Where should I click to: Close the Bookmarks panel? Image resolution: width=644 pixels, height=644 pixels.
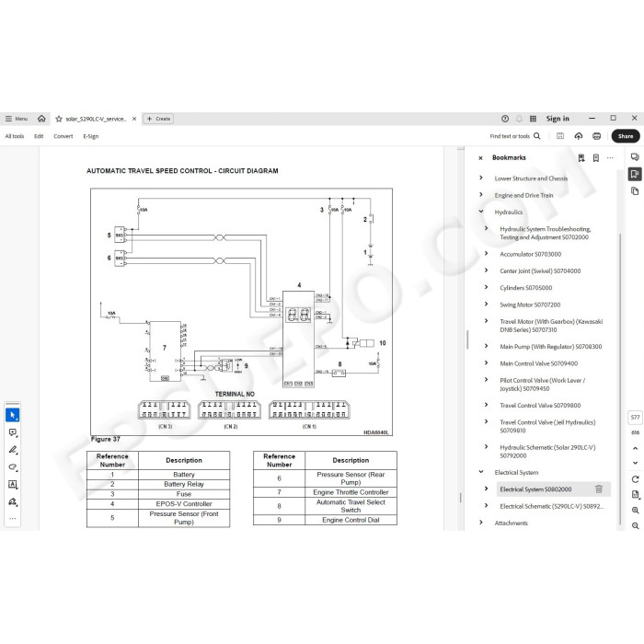(x=480, y=157)
